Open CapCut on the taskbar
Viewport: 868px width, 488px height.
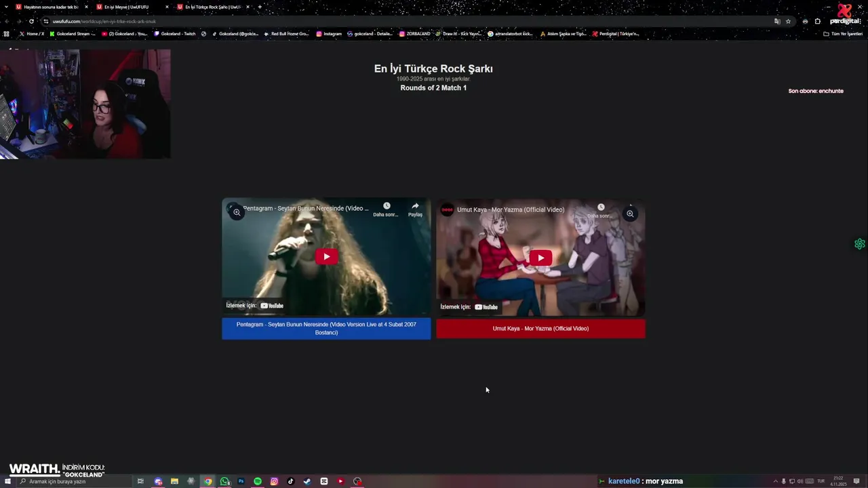(x=323, y=481)
